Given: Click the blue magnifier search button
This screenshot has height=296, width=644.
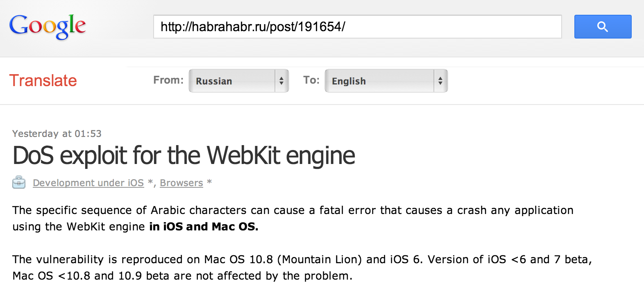Looking at the screenshot, I should coord(603,27).
